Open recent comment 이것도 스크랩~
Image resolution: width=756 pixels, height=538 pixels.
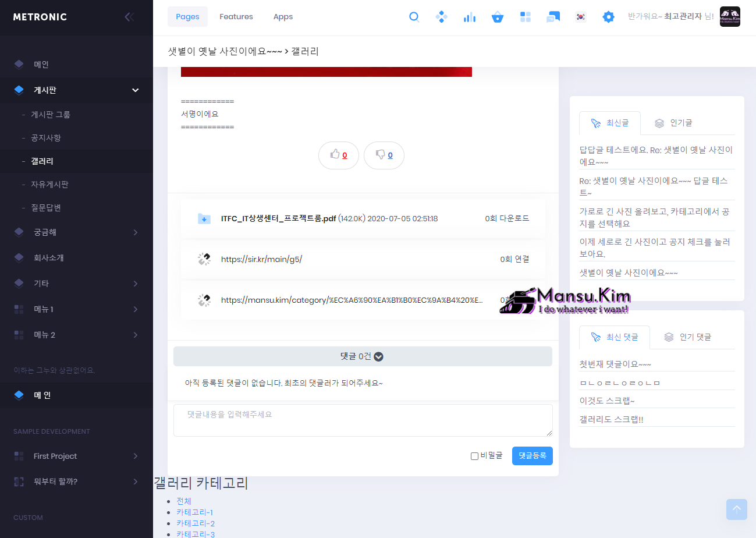click(x=607, y=401)
